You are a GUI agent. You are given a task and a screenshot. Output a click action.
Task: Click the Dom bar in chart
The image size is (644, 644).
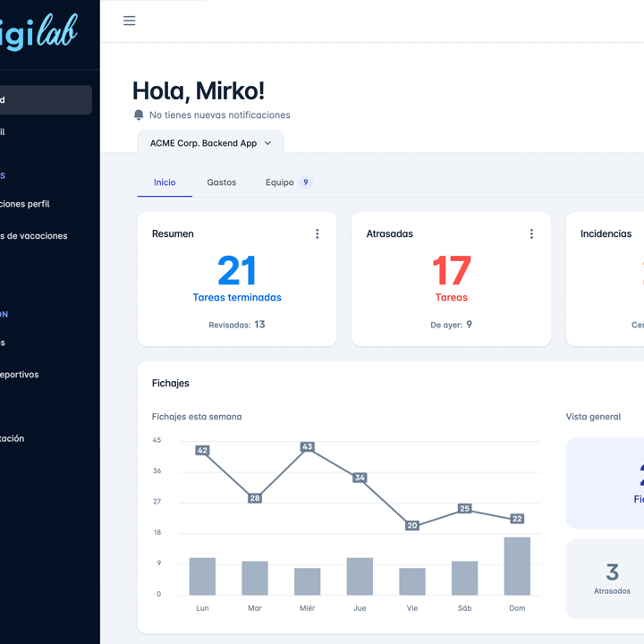point(517,566)
